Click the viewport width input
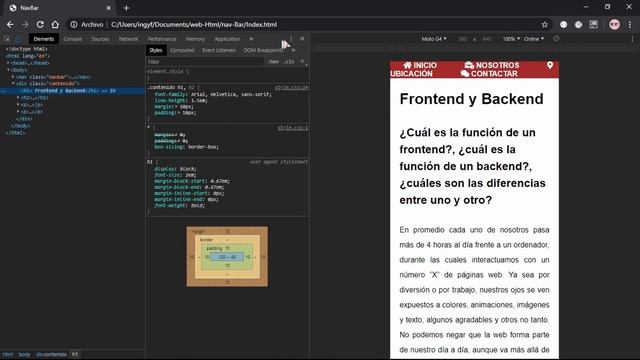 tap(462, 39)
